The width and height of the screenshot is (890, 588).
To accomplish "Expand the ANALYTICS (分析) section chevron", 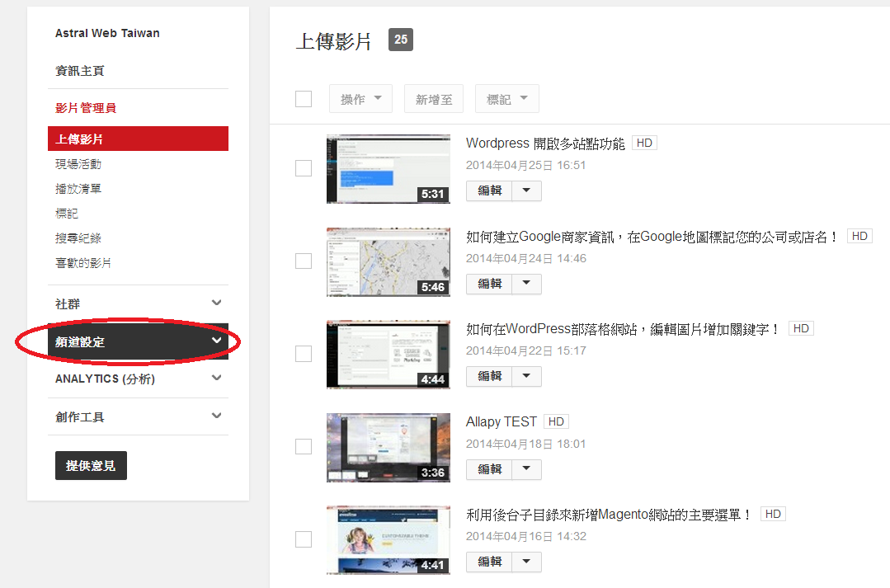I will click(216, 379).
